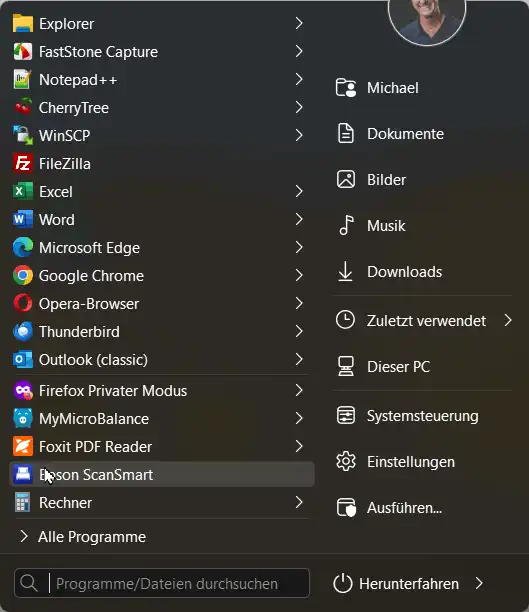Viewport: 529px width, 612px height.
Task: Expand the MyMicroBalance submenu arrow
Action: [299, 418]
